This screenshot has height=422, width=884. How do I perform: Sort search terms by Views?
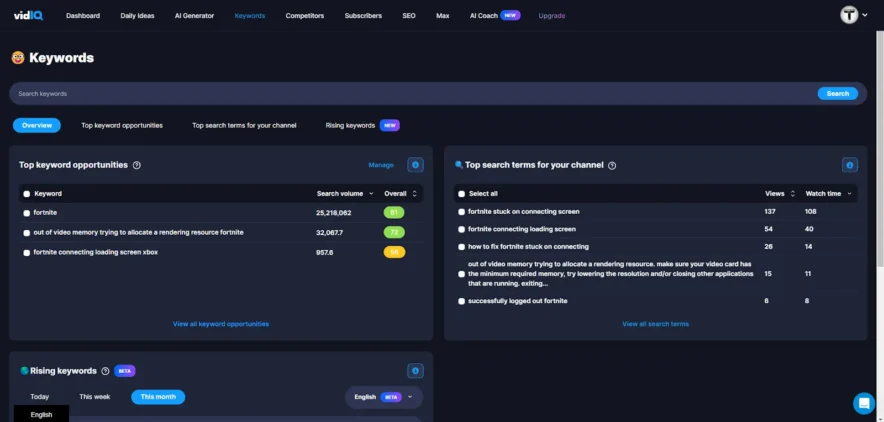click(x=780, y=193)
